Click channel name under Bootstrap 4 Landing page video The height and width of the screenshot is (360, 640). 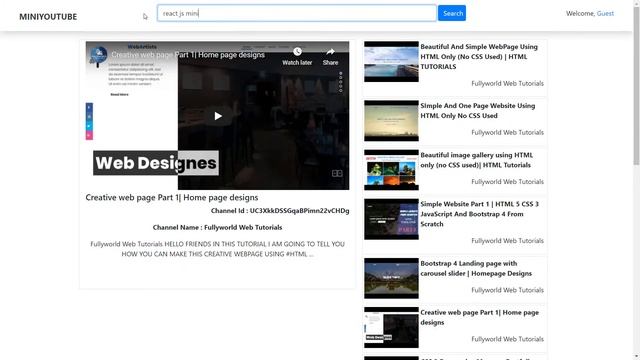(507, 290)
